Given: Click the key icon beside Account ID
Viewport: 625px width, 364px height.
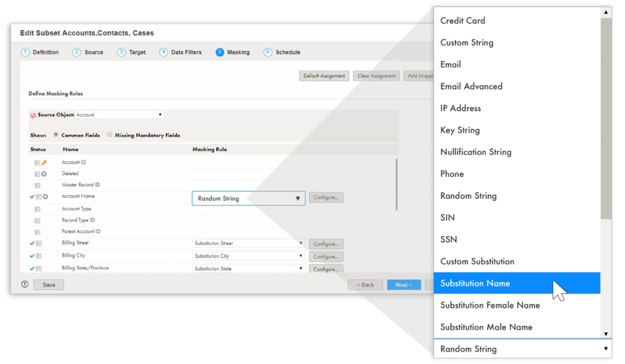Looking at the screenshot, I should (44, 162).
